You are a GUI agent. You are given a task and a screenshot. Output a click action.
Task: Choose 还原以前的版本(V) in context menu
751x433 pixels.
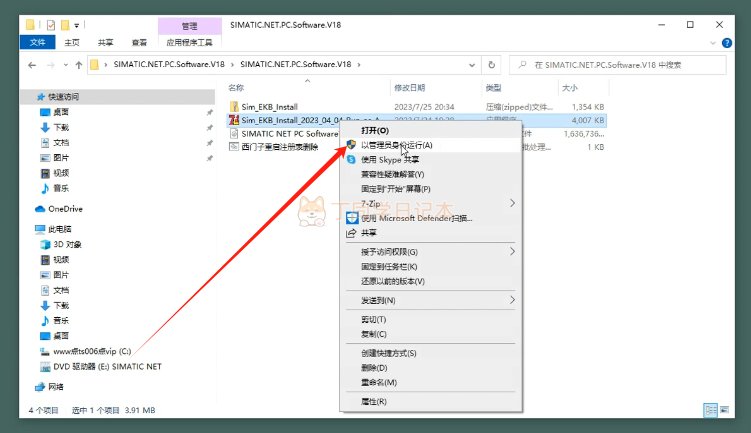tap(431, 281)
